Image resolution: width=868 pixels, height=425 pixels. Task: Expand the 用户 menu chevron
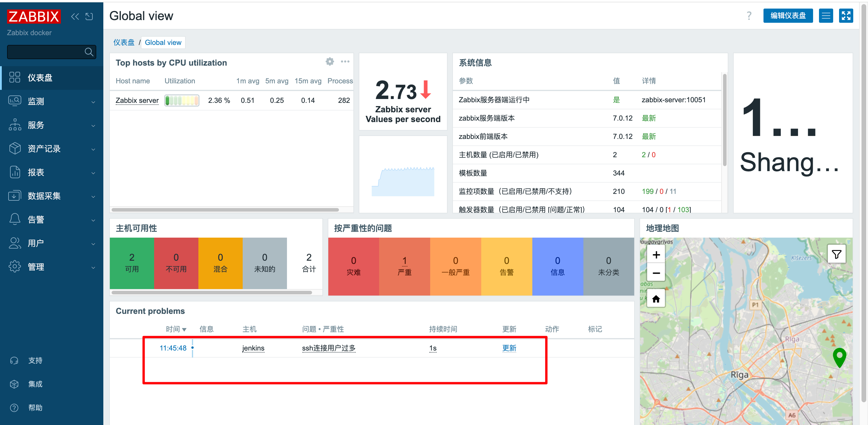pos(93,244)
